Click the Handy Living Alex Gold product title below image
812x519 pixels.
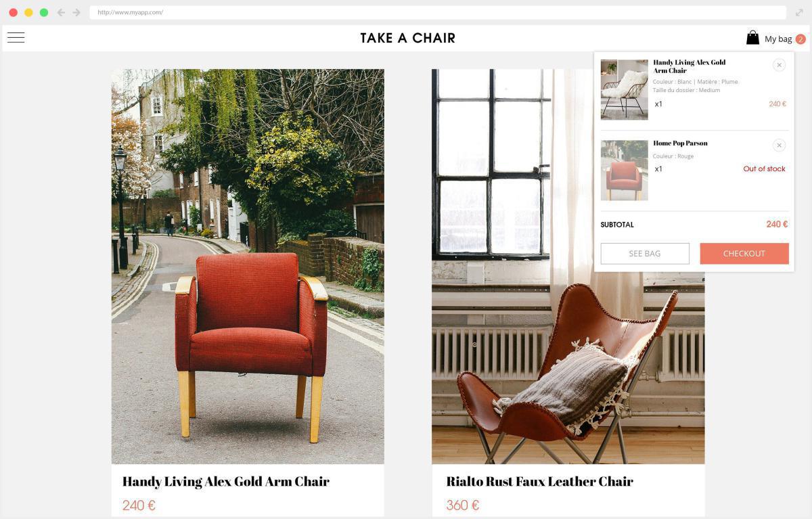(226, 482)
